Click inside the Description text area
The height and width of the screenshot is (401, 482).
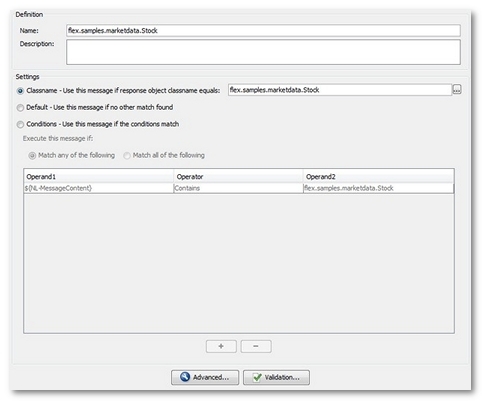[263, 52]
